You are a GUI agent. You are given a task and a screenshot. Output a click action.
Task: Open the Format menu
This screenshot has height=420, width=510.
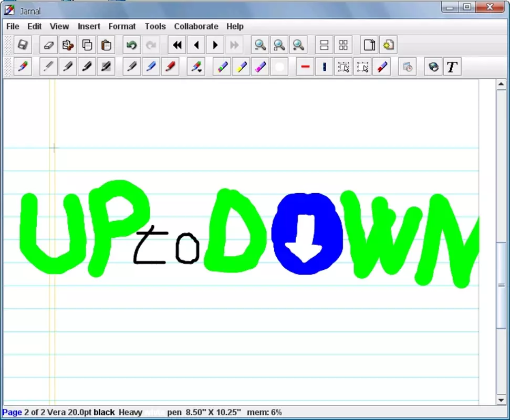122,26
